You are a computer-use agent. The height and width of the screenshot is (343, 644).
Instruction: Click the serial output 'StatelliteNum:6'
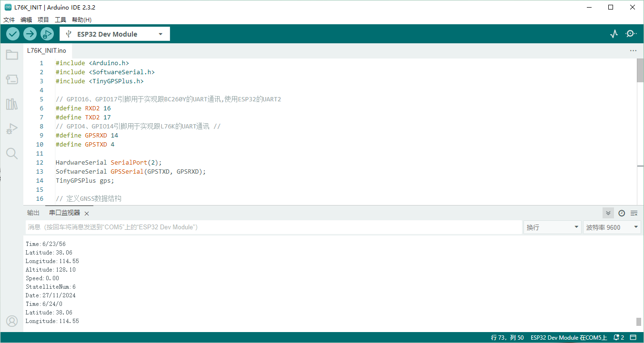pyautogui.click(x=50, y=287)
